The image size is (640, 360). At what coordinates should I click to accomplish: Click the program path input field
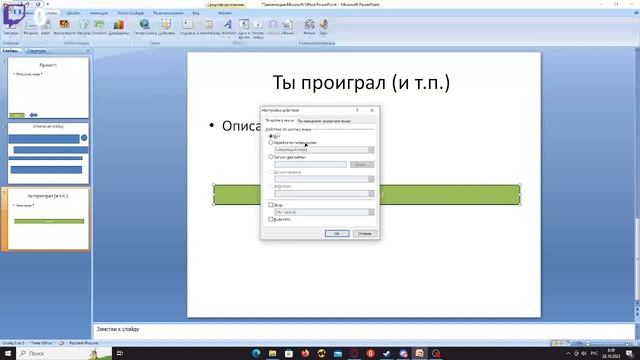310,164
